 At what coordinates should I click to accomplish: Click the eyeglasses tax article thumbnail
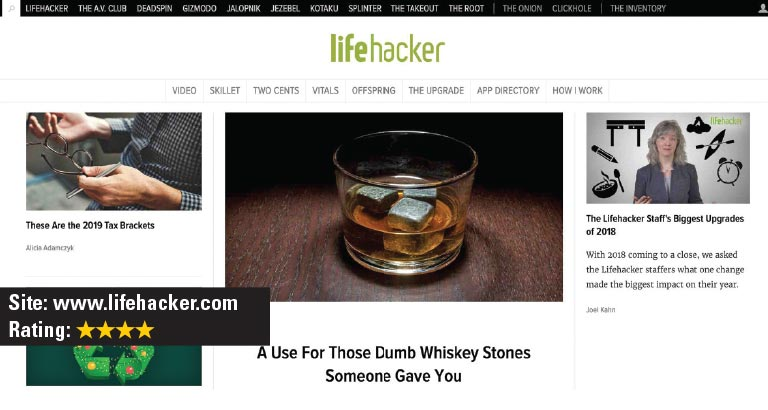pos(114,161)
